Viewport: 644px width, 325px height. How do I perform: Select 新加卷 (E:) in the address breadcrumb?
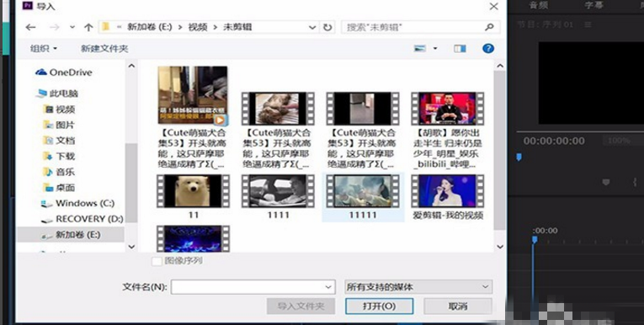[x=150, y=27]
